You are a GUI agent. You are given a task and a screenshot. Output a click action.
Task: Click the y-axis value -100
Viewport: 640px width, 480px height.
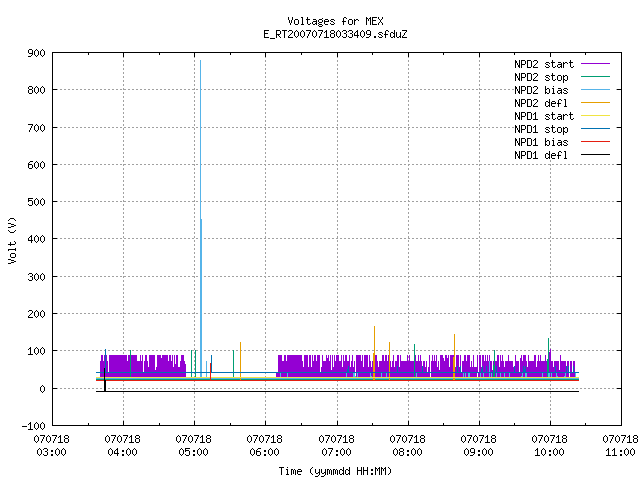[x=33, y=426]
